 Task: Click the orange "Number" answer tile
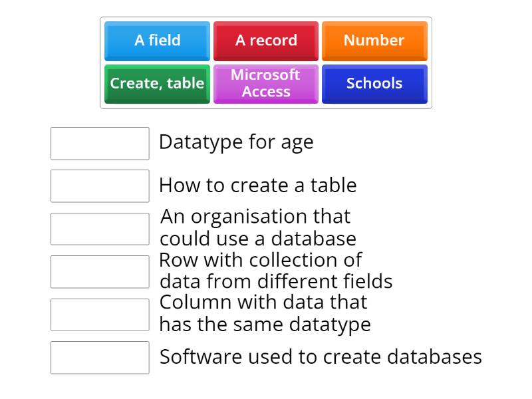[x=374, y=41]
